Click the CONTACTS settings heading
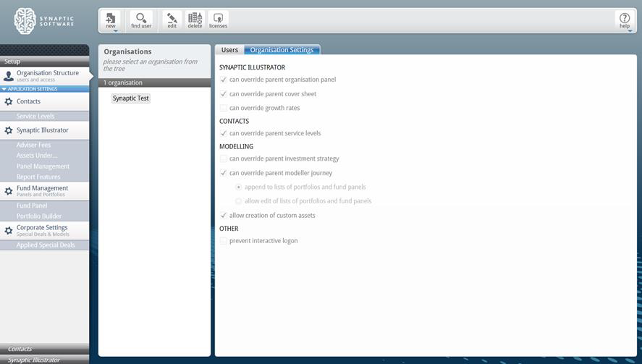Image resolution: width=642 pixels, height=364 pixels. coord(235,121)
